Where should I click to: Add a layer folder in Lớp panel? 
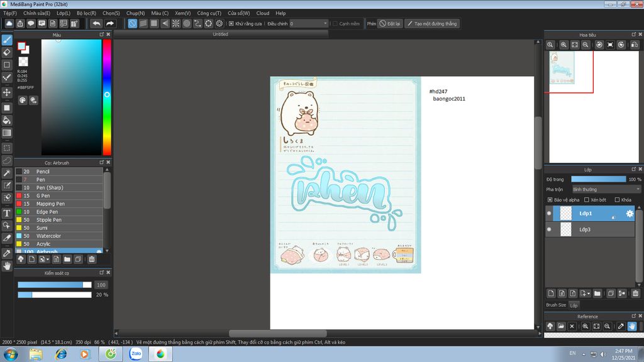click(x=597, y=293)
